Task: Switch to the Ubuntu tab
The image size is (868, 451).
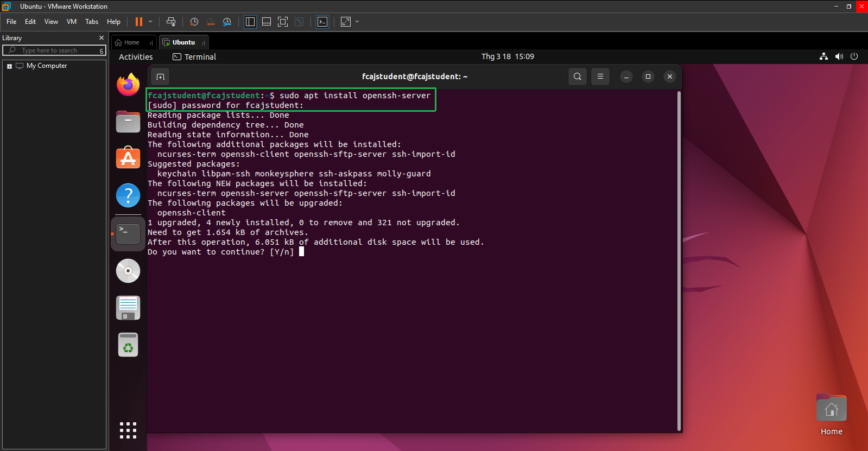Action: tap(183, 42)
